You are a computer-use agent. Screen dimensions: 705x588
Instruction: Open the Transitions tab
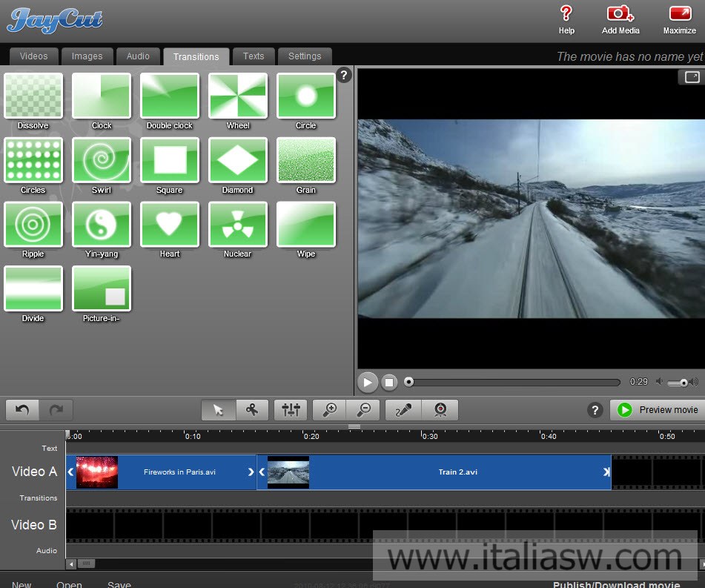tap(196, 56)
